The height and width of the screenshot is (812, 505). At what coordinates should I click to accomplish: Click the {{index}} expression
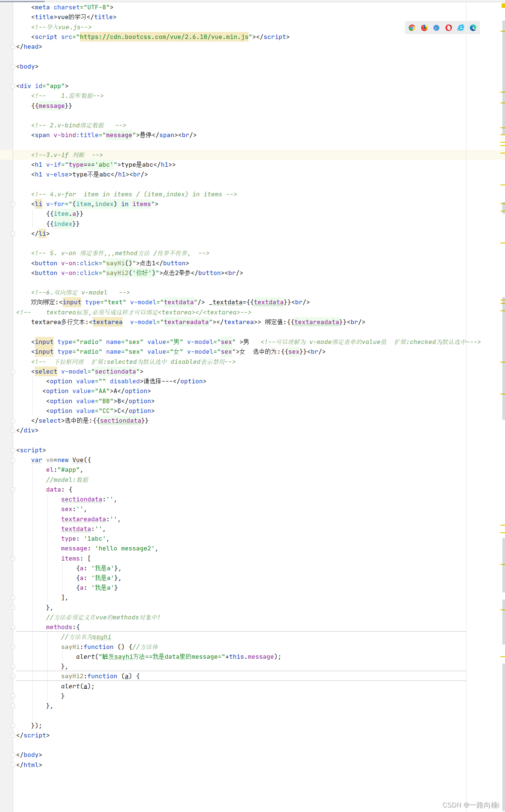pos(63,224)
